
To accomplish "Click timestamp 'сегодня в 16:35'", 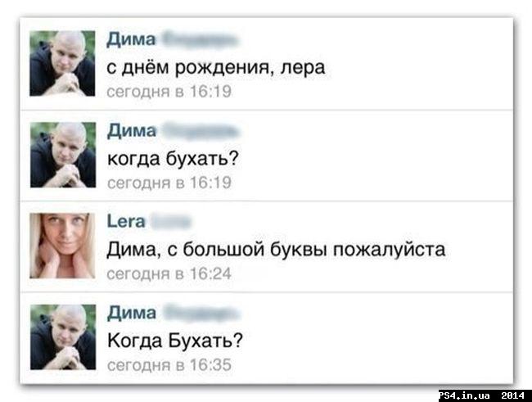I will click(x=169, y=365).
